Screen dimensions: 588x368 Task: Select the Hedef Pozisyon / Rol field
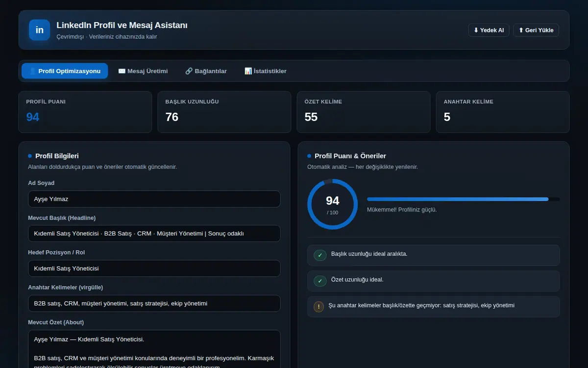pos(154,268)
